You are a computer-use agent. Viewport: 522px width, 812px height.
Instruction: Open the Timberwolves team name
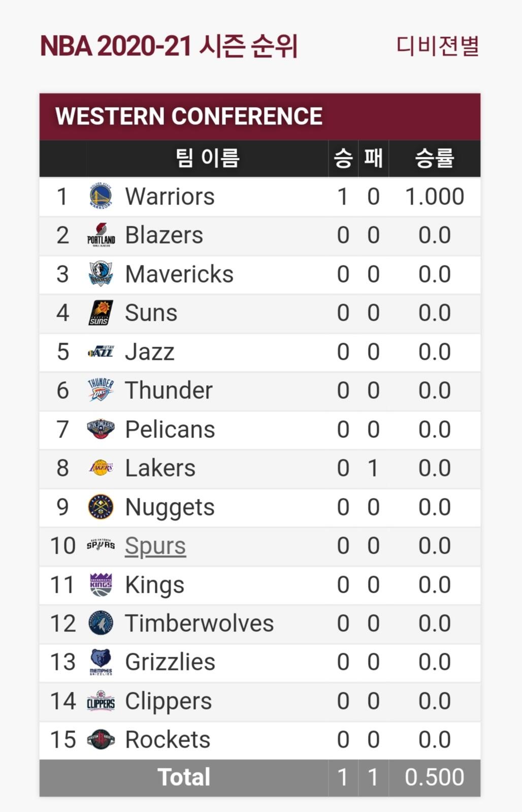point(199,623)
